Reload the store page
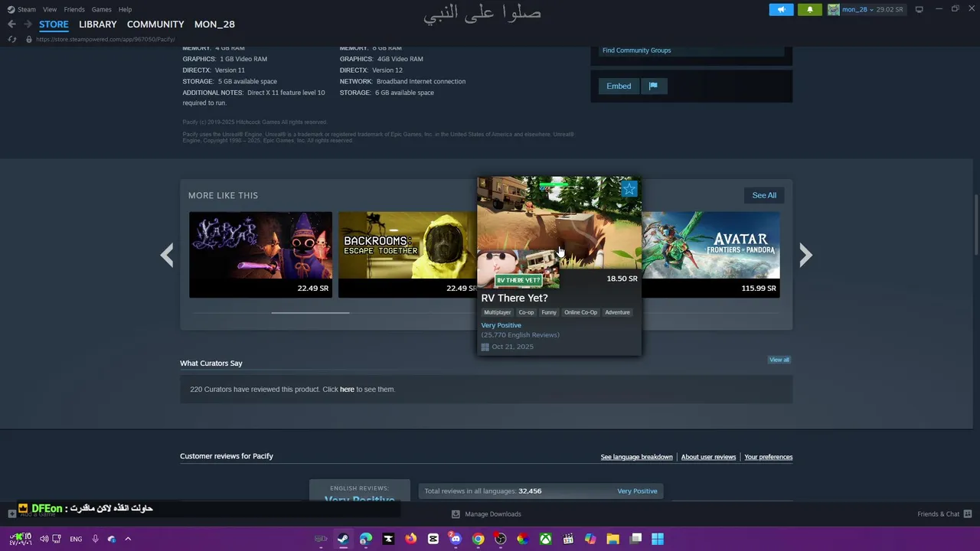This screenshot has width=980, height=551. tap(11, 39)
